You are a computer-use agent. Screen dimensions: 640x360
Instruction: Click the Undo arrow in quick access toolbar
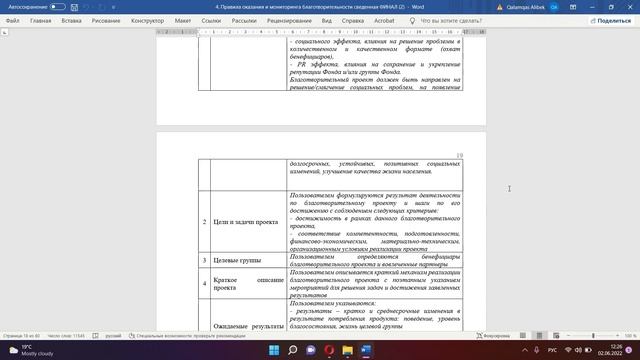87,7
